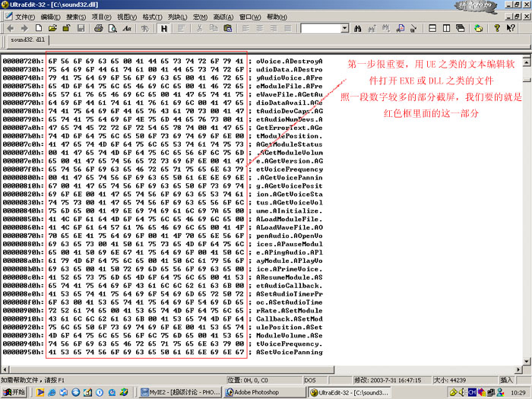Click the vertical scrollbar up arrow

point(526,62)
